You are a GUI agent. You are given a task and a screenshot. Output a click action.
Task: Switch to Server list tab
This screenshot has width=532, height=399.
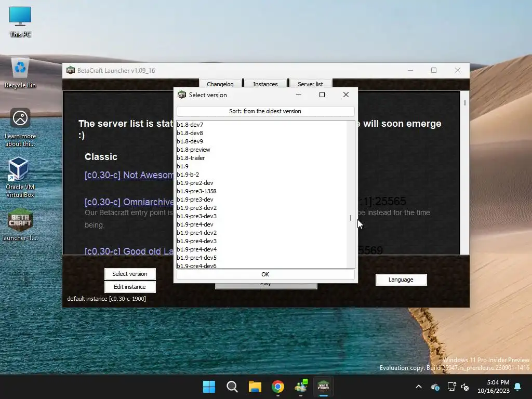tap(311, 84)
